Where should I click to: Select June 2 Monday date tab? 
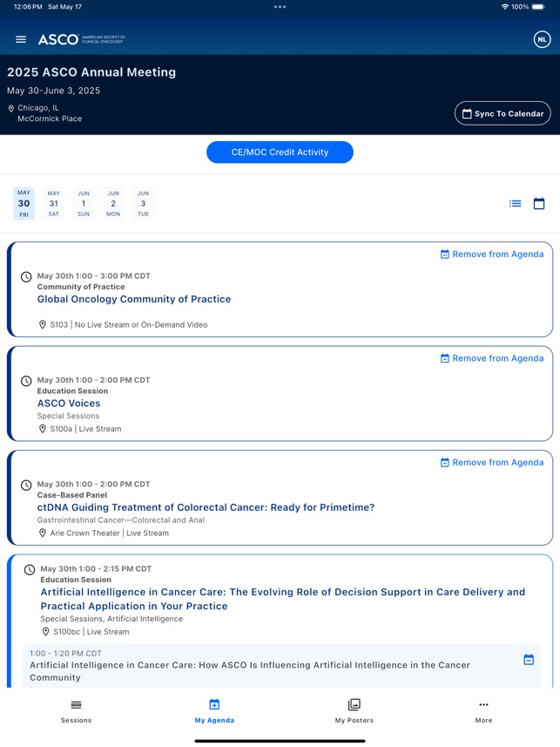pyautogui.click(x=113, y=203)
